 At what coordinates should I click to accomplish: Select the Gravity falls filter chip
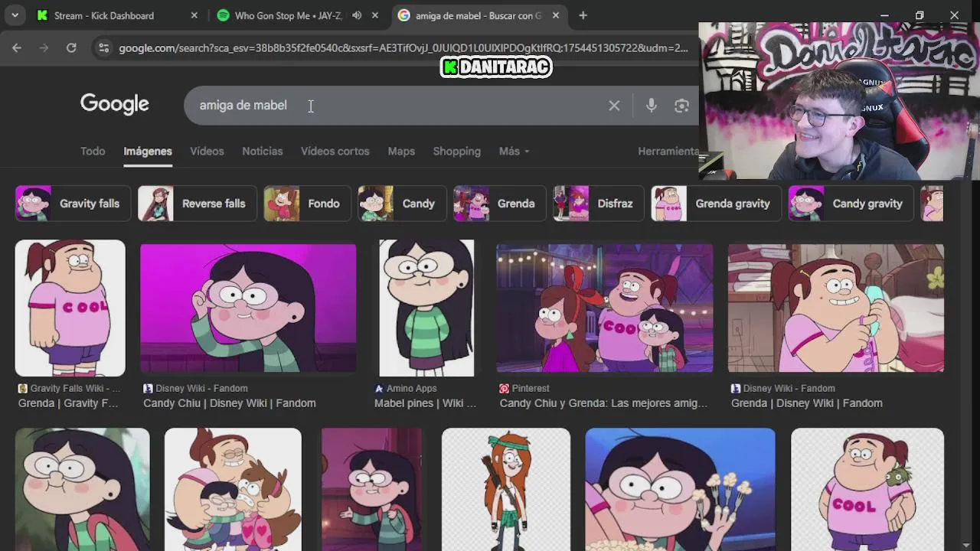click(x=73, y=204)
